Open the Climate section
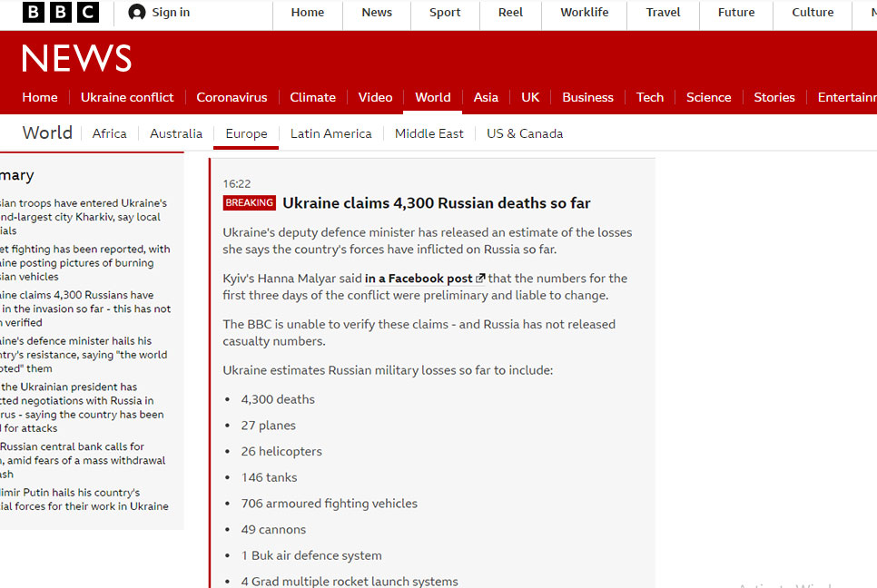This screenshot has height=588, width=877. pyautogui.click(x=312, y=97)
